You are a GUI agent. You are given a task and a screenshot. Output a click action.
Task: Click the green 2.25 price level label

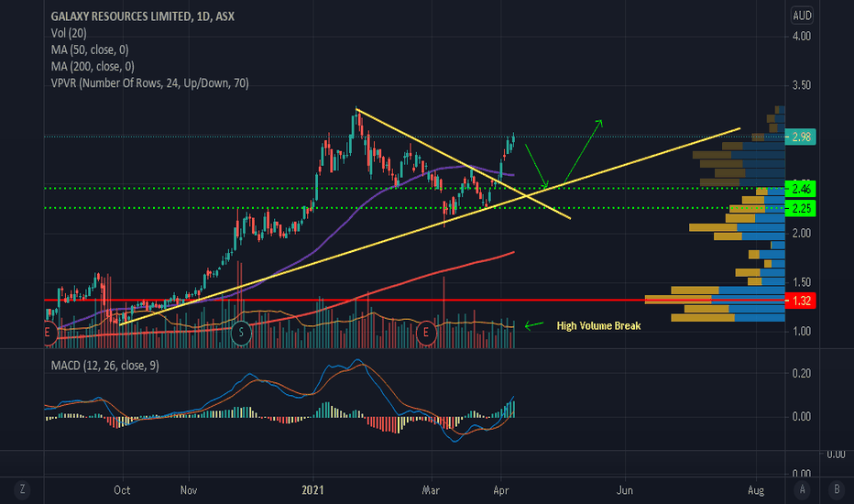pyautogui.click(x=801, y=208)
